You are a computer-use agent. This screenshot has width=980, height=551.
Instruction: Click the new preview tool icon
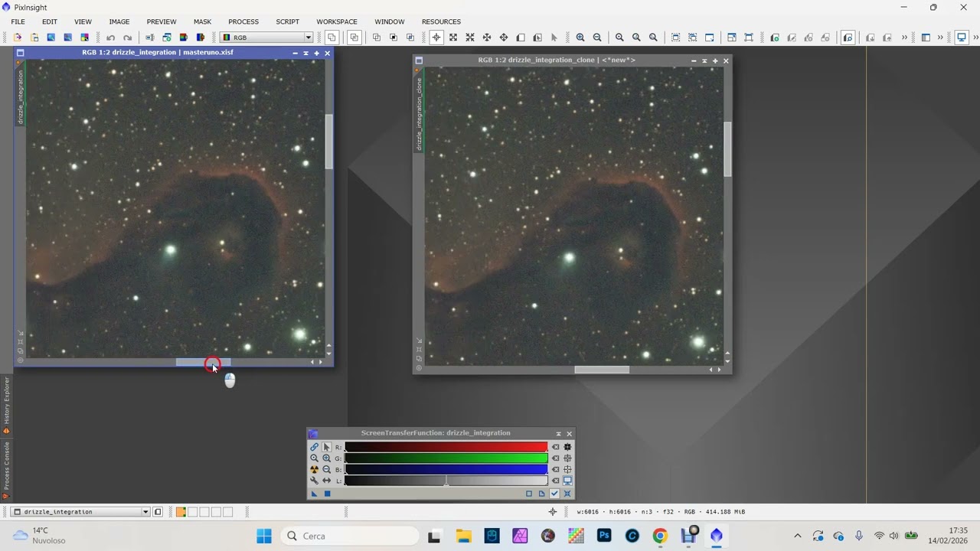click(521, 37)
